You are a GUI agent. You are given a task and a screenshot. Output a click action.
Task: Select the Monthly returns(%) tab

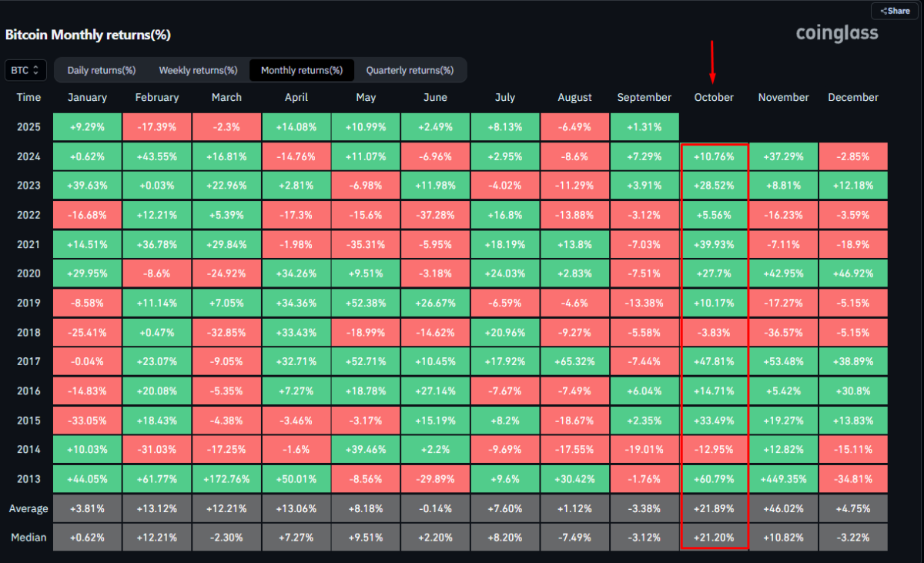(302, 70)
